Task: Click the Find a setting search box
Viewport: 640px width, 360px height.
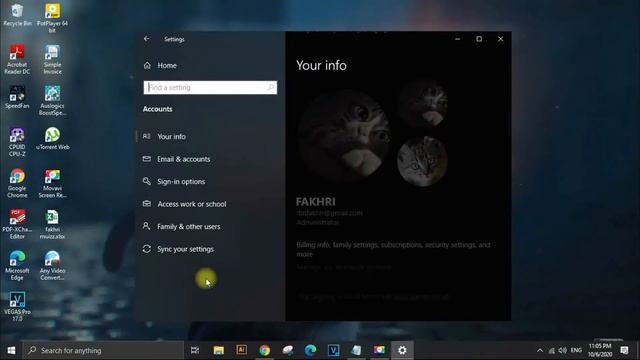Action: coord(210,87)
